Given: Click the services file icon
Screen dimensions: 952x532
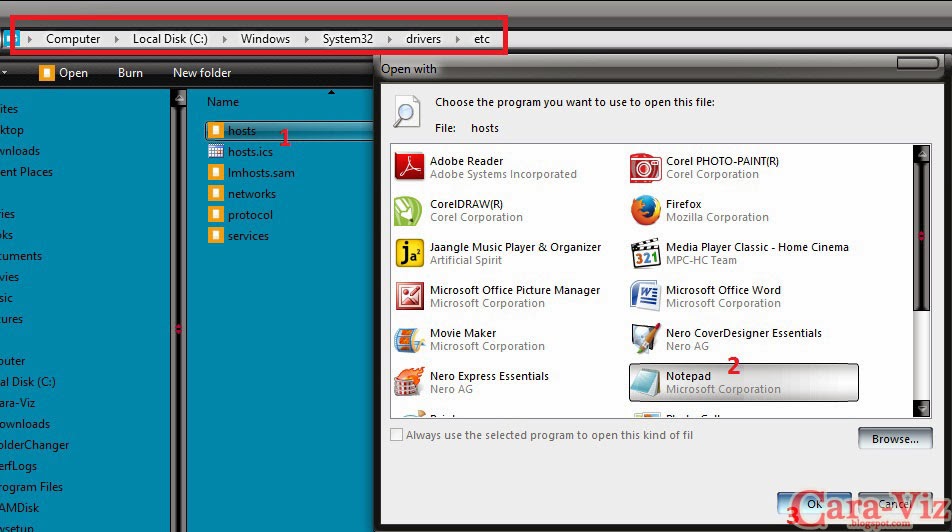Looking at the screenshot, I should click(x=216, y=235).
